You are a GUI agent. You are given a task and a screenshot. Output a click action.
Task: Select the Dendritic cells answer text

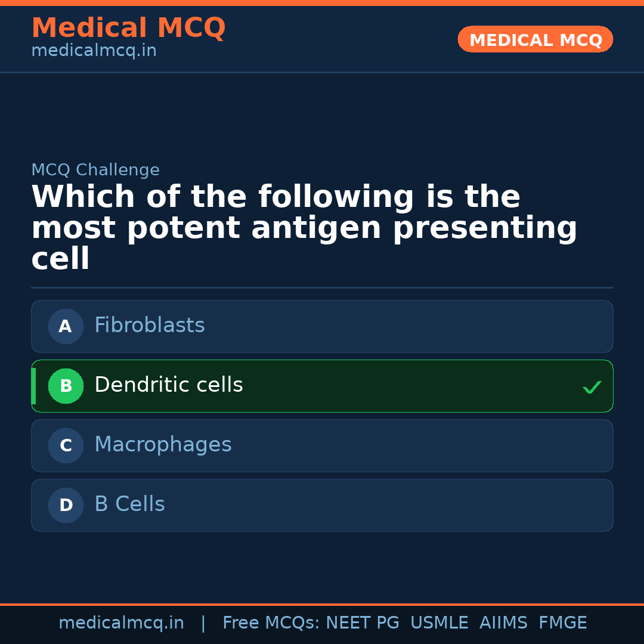(169, 385)
